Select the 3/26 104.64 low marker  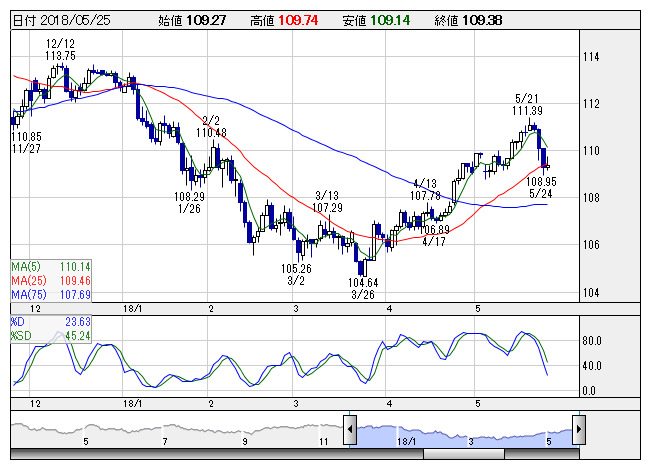click(x=363, y=289)
